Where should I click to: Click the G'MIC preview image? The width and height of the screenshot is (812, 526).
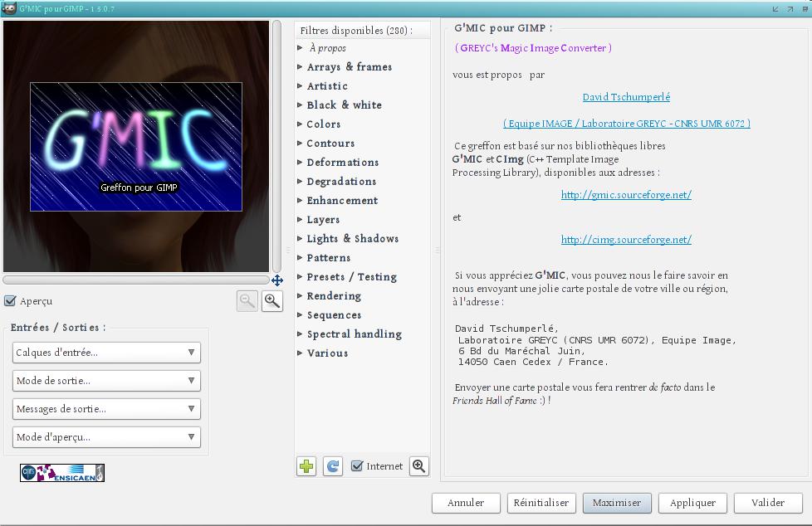(136, 146)
